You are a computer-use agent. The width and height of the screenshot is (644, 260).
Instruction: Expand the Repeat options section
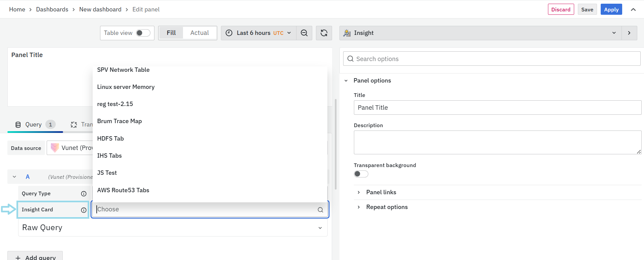tap(386, 207)
